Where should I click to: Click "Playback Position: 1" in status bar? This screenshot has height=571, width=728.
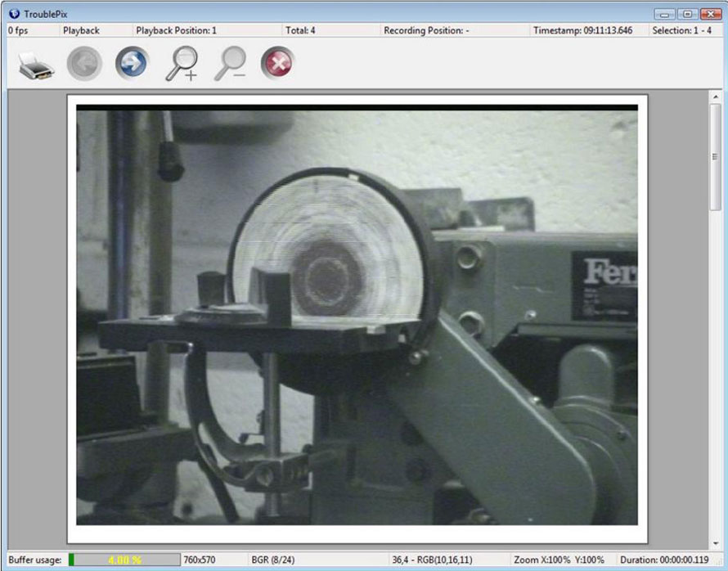[176, 30]
